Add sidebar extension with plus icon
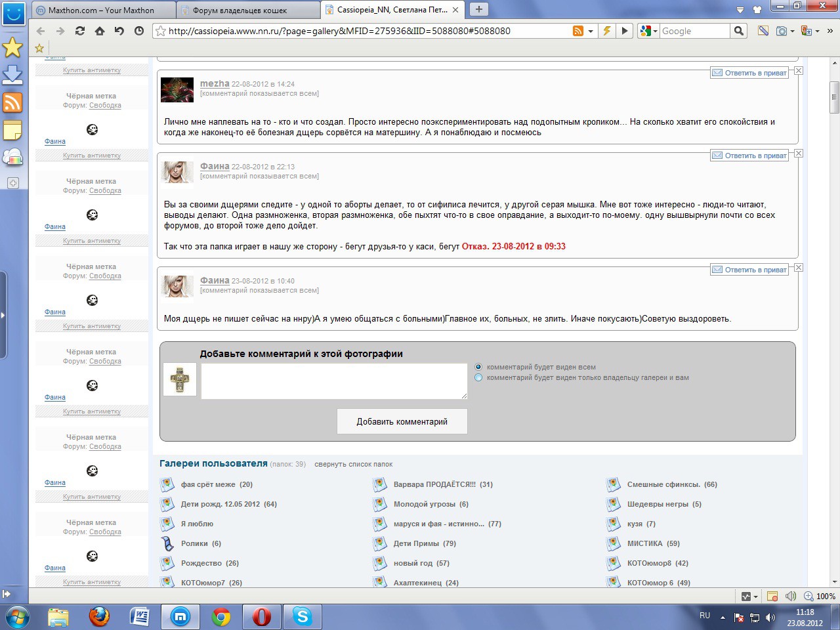Image resolution: width=840 pixels, height=630 pixels. tap(12, 183)
